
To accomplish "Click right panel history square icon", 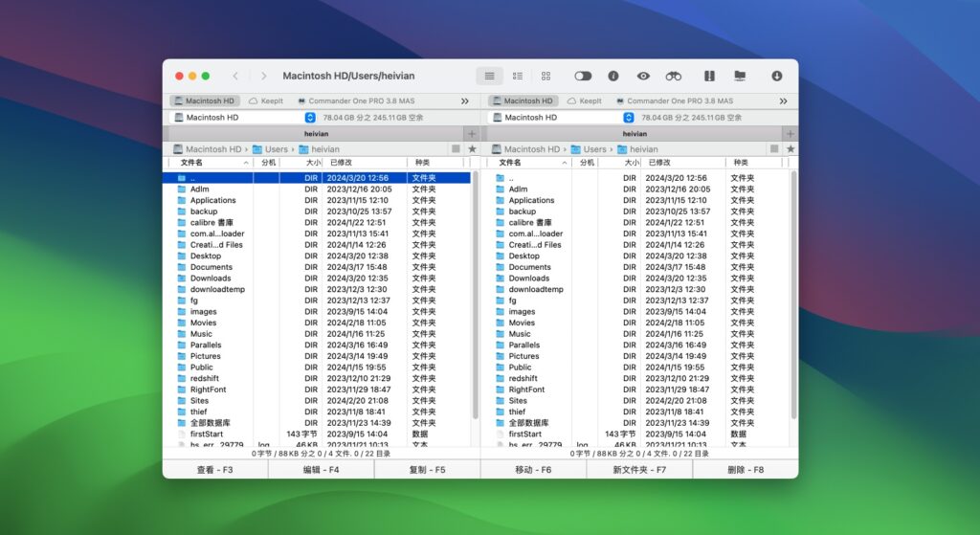I will pos(773,148).
